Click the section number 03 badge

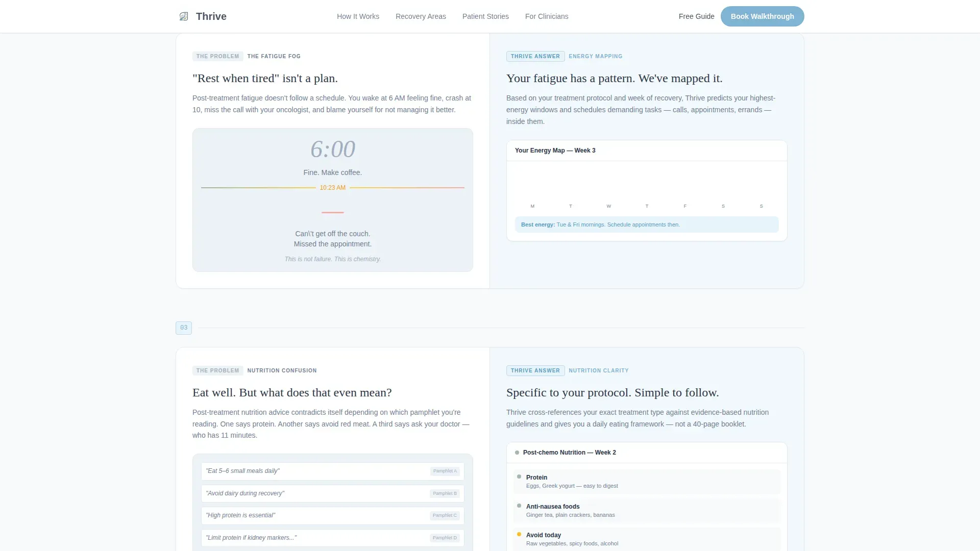(x=184, y=328)
